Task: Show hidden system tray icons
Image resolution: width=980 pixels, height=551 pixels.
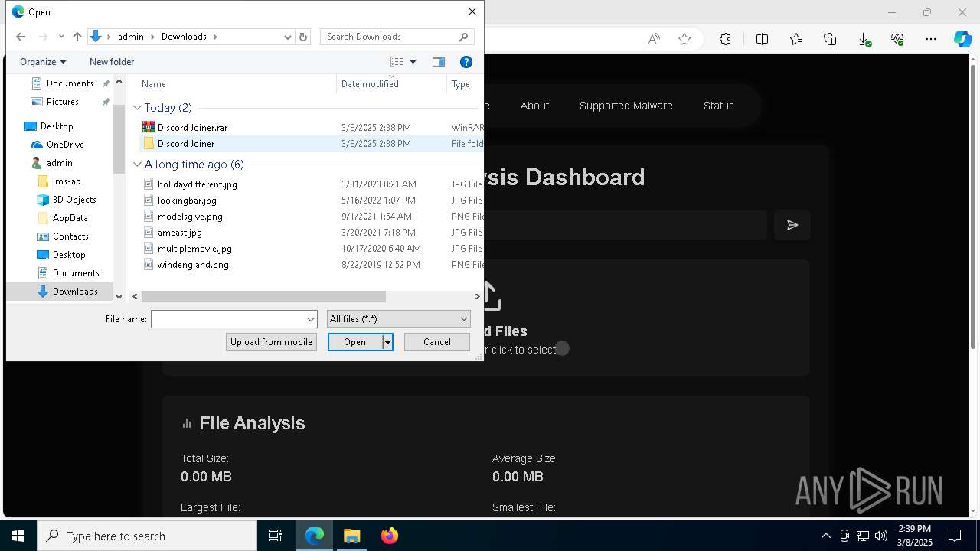Action: [x=825, y=536]
